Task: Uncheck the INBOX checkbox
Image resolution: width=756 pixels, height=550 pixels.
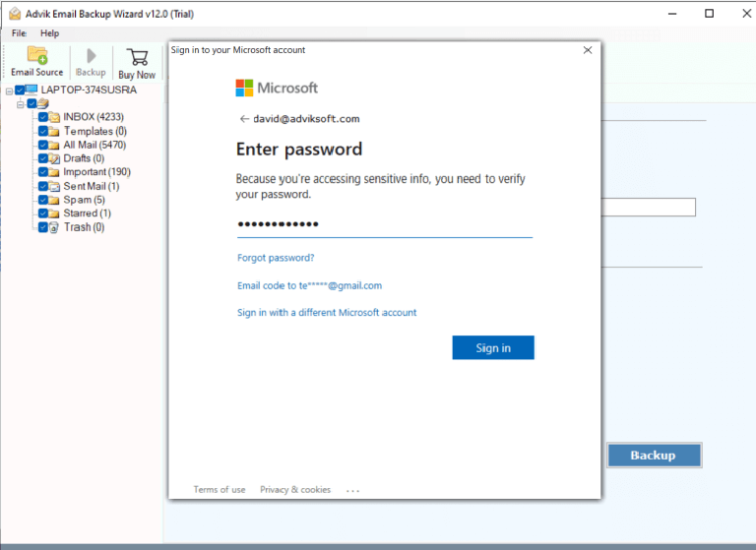Action: [43, 117]
